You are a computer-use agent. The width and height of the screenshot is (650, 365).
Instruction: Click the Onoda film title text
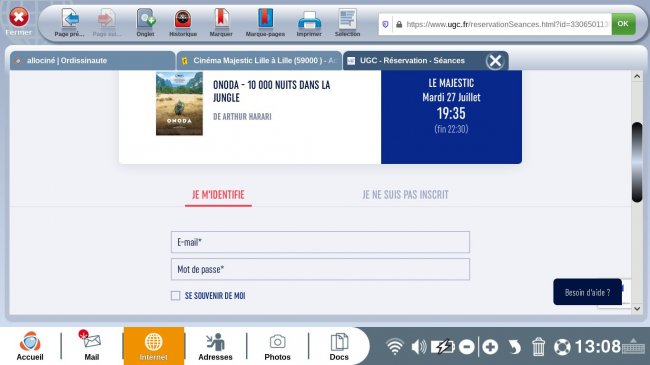(x=272, y=91)
